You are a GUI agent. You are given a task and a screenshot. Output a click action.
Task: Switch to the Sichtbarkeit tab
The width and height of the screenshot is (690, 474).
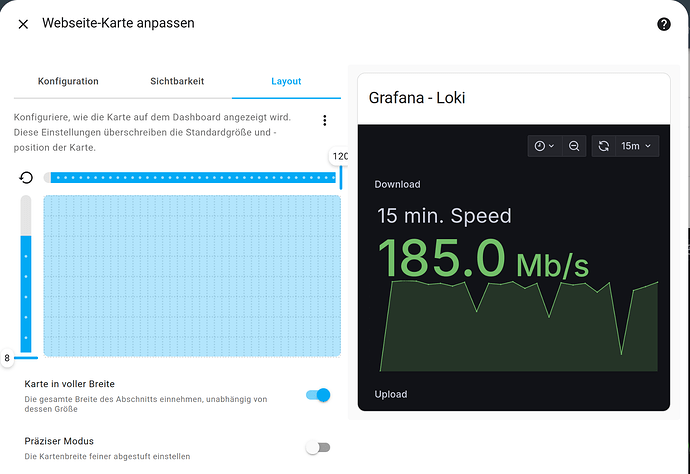(177, 81)
